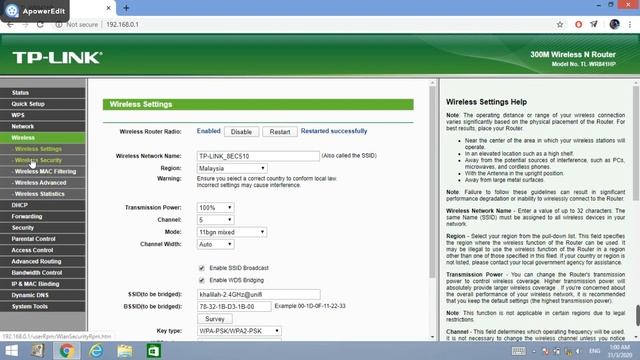Screen dimensions: 640x360
Task: Toggle Enable WDS Bridging checkbox
Action: (x=202, y=280)
